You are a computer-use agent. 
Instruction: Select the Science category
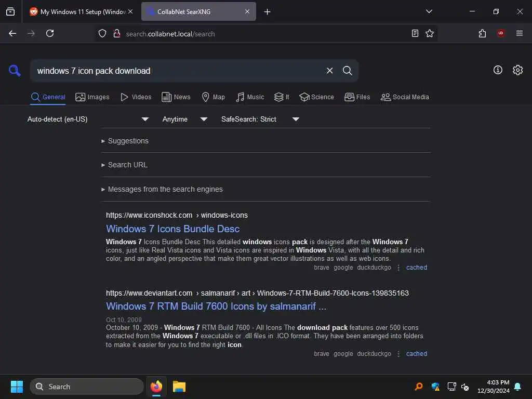click(316, 97)
